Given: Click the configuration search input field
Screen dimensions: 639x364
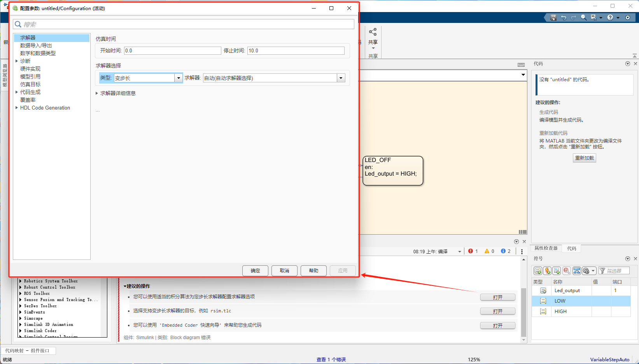Looking at the screenshot, I should pos(184,24).
